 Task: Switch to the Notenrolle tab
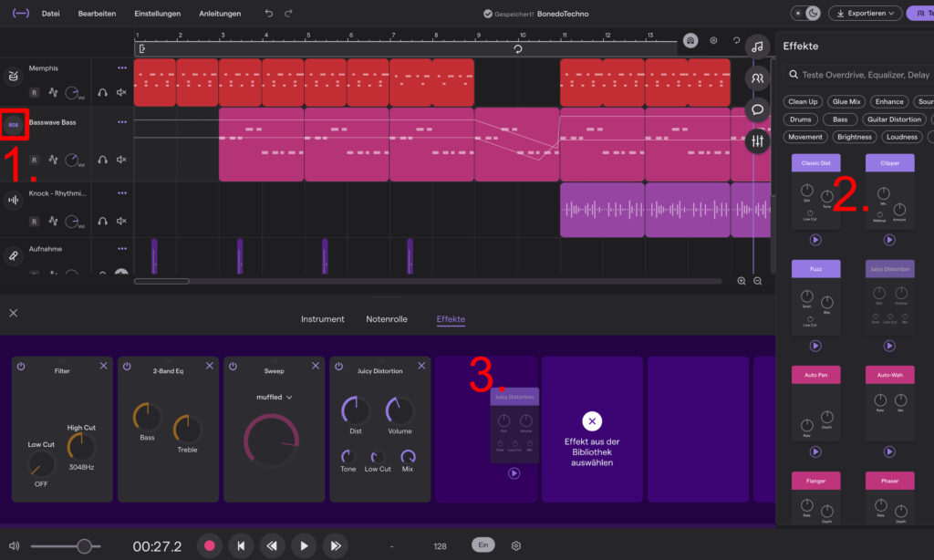pyautogui.click(x=387, y=319)
